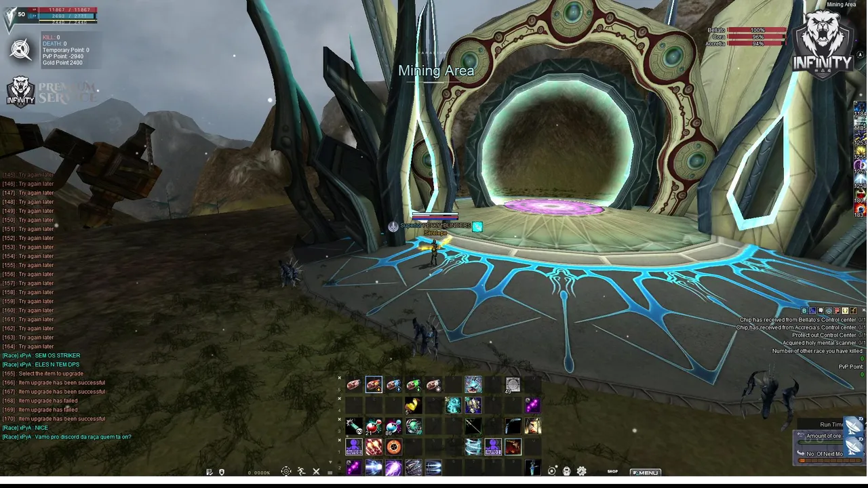This screenshot has width=868, height=488.
Task: Equip the blue curved blade icon
Action: 513,426
